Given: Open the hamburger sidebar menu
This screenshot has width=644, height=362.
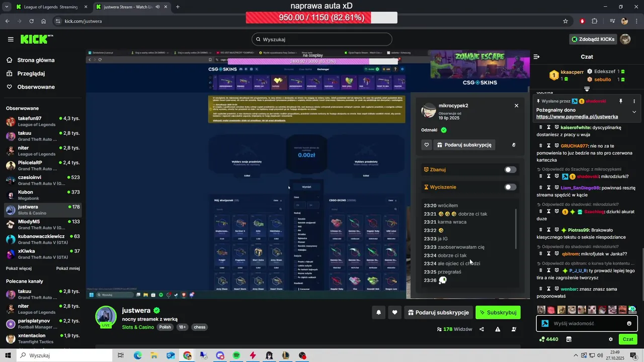Looking at the screenshot, I should (x=11, y=39).
